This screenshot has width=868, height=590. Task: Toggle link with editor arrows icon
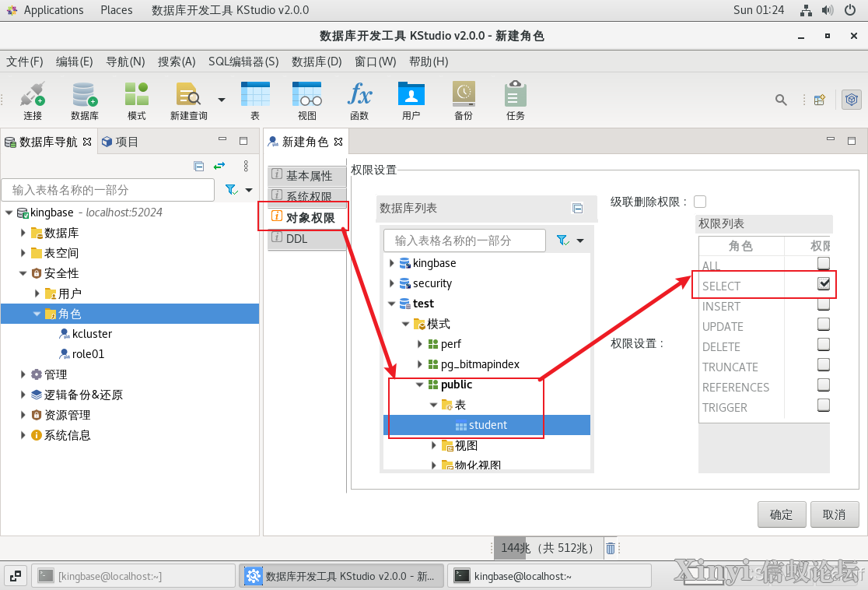(220, 167)
